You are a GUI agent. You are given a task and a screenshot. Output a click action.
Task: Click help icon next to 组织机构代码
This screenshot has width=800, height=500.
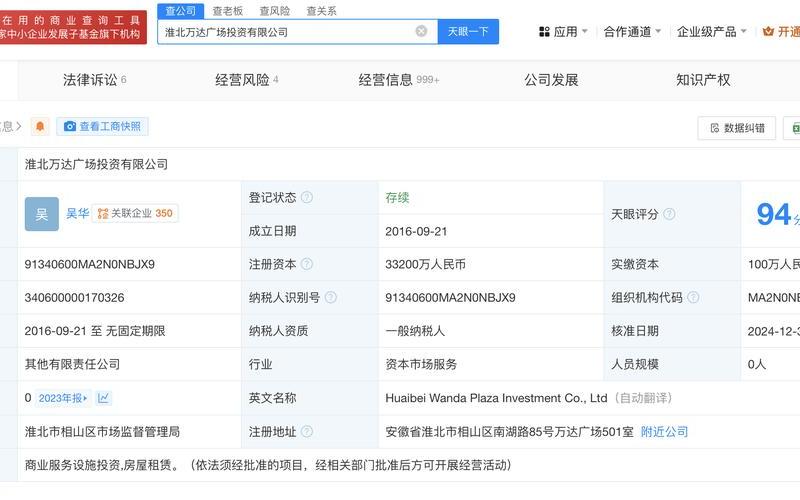pyautogui.click(x=693, y=297)
